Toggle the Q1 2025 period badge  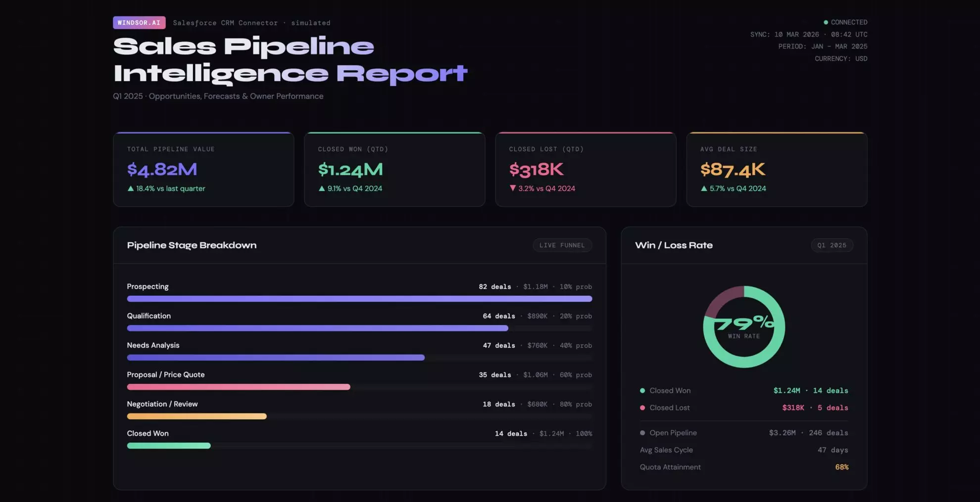point(832,245)
